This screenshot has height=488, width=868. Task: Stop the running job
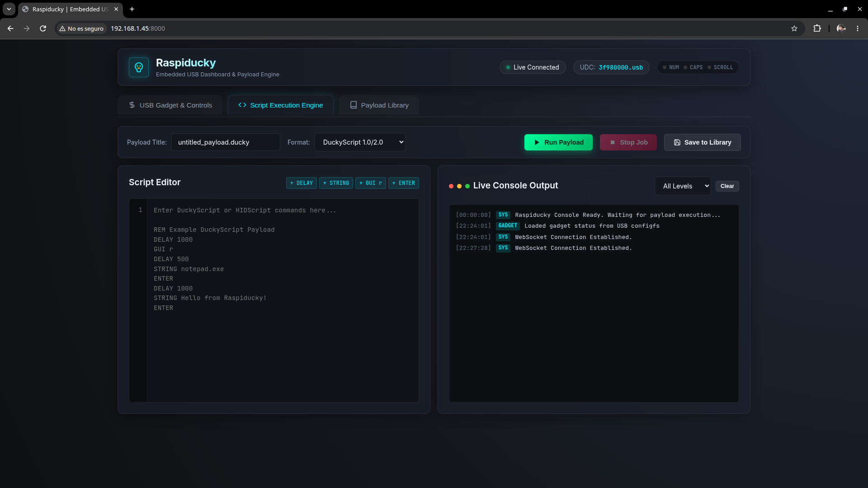click(x=628, y=142)
